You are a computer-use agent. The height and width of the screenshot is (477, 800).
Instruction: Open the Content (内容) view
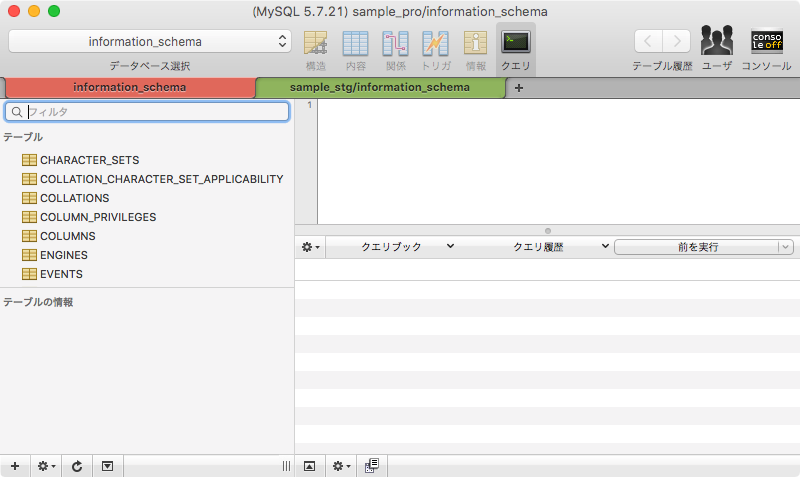[355, 49]
